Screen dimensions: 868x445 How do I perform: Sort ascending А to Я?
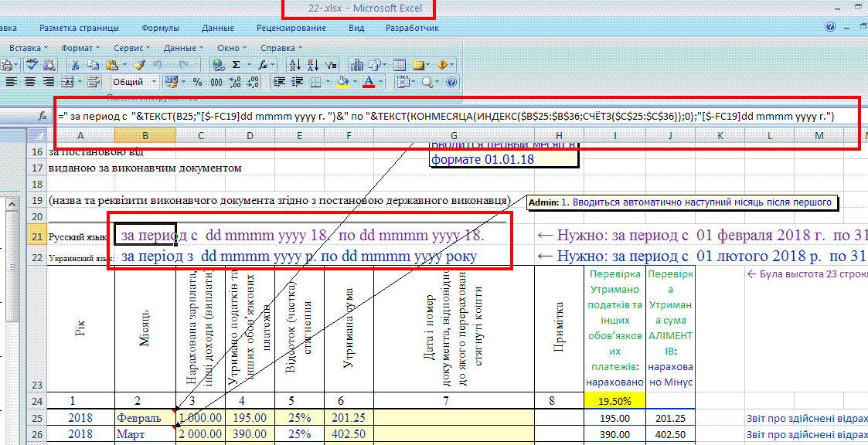pyautogui.click(x=295, y=65)
